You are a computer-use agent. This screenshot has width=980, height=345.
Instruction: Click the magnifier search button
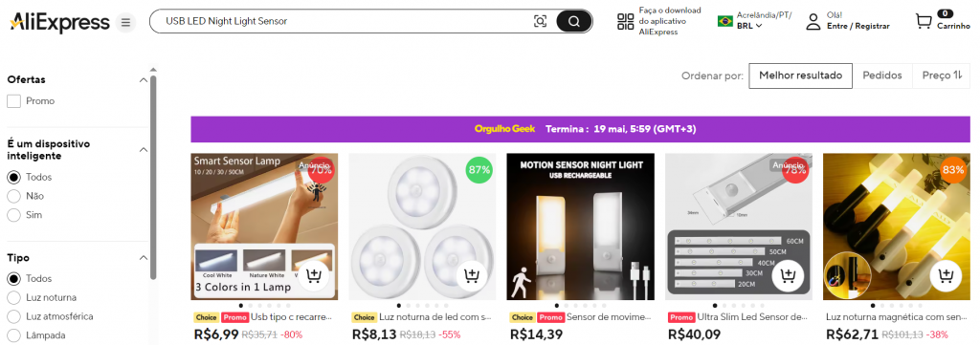(x=573, y=21)
